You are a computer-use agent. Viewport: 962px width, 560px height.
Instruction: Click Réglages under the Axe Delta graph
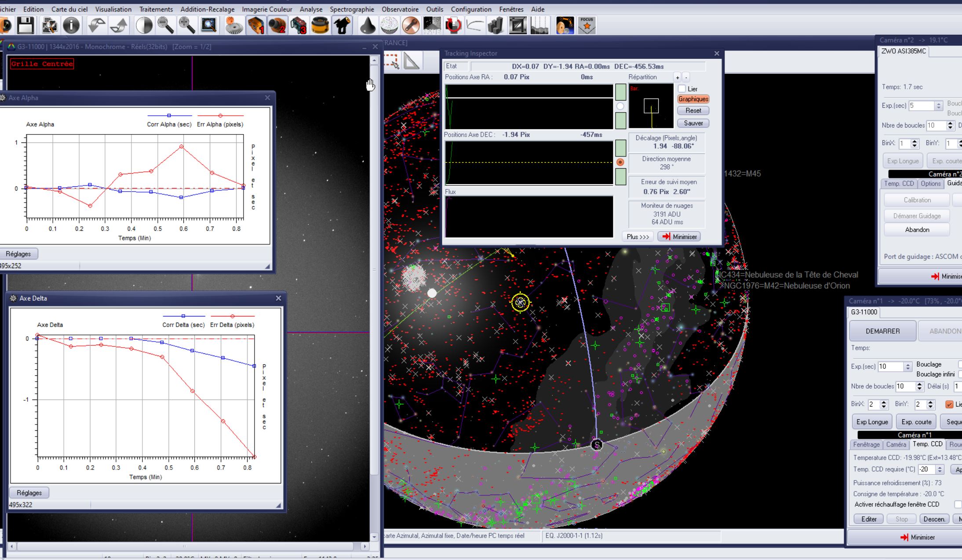click(x=29, y=493)
